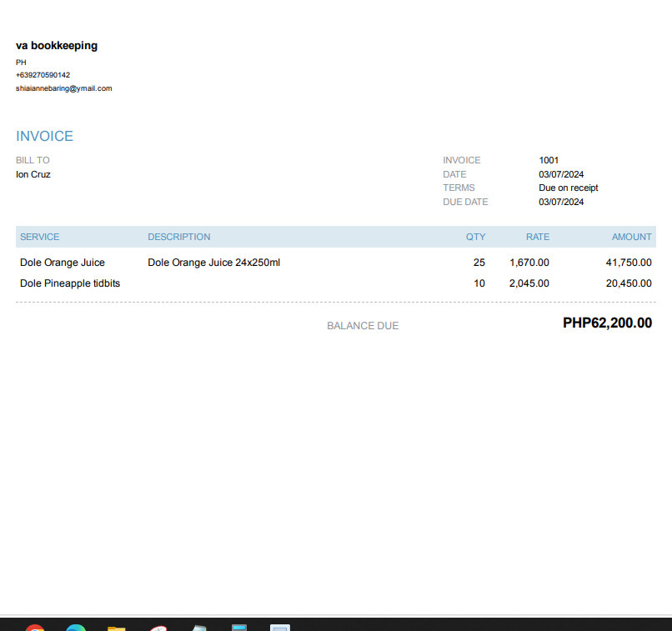Screen dimensions: 672x631
Task: Click quantity 25 in Orange Juice row
Action: (479, 263)
